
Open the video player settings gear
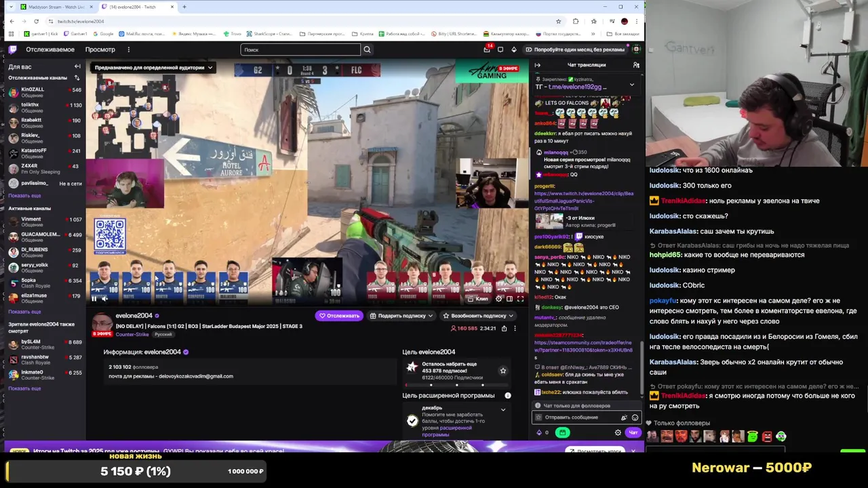pos(499,298)
